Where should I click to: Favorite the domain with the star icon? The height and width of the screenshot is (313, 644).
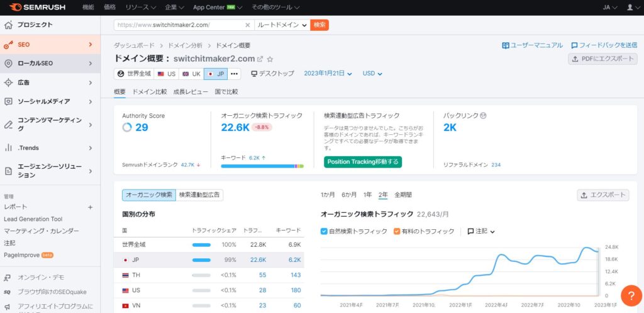pyautogui.click(x=270, y=59)
